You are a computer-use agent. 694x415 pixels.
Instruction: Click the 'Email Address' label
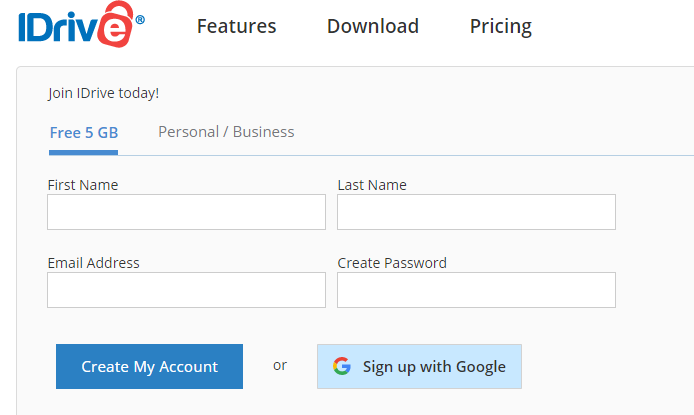93,263
